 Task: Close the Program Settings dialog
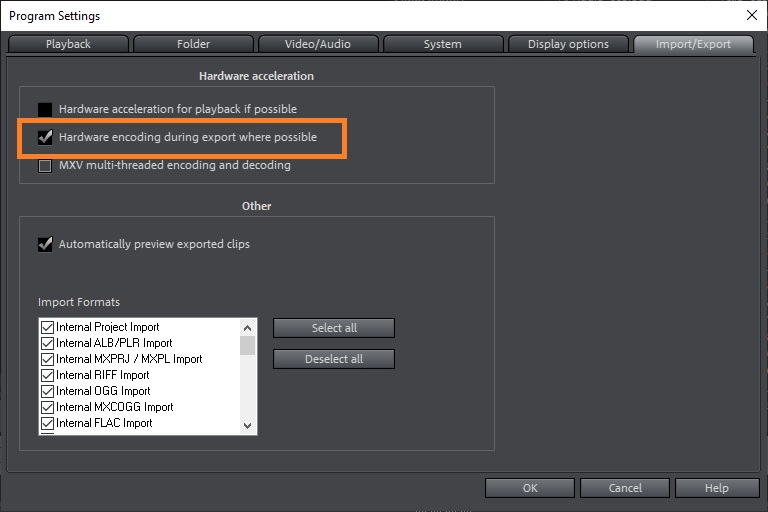[752, 15]
